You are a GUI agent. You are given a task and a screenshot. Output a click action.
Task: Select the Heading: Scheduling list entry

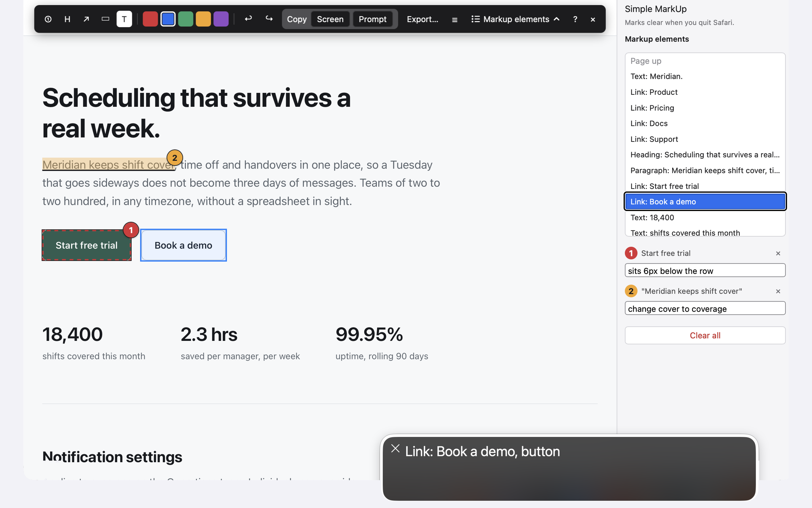tap(705, 155)
